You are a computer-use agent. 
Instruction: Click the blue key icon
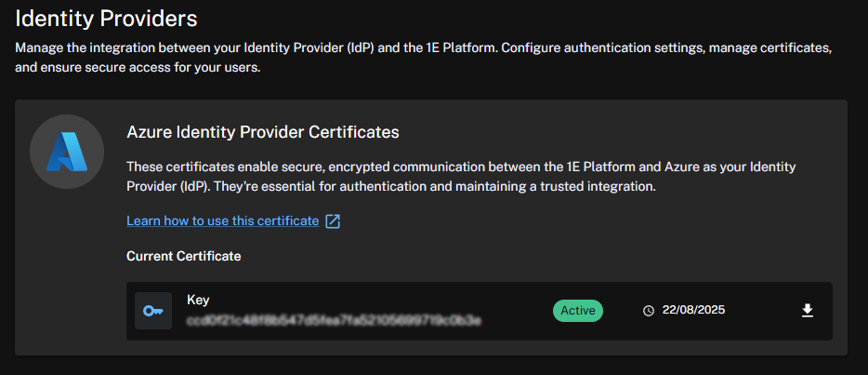click(x=153, y=311)
